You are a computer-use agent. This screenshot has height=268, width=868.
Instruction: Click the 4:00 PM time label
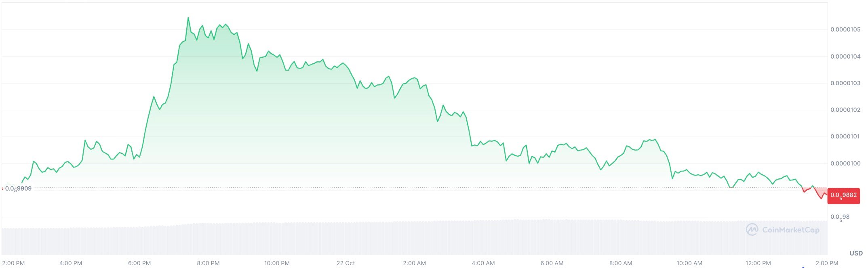[x=71, y=263]
